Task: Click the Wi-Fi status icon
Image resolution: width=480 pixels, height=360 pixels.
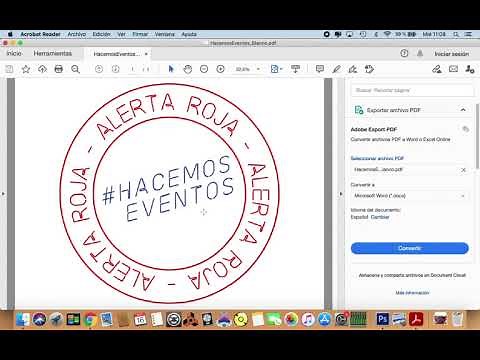Action: pos(387,34)
